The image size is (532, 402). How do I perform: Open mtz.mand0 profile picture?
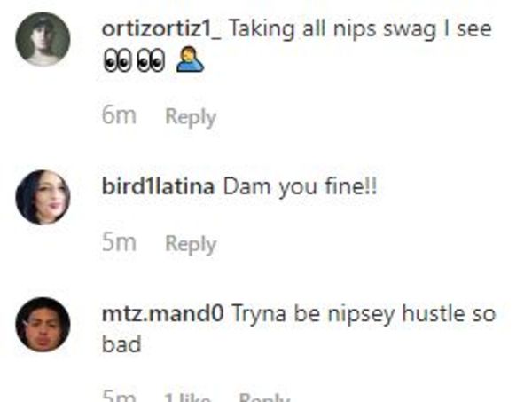pyautogui.click(x=43, y=324)
